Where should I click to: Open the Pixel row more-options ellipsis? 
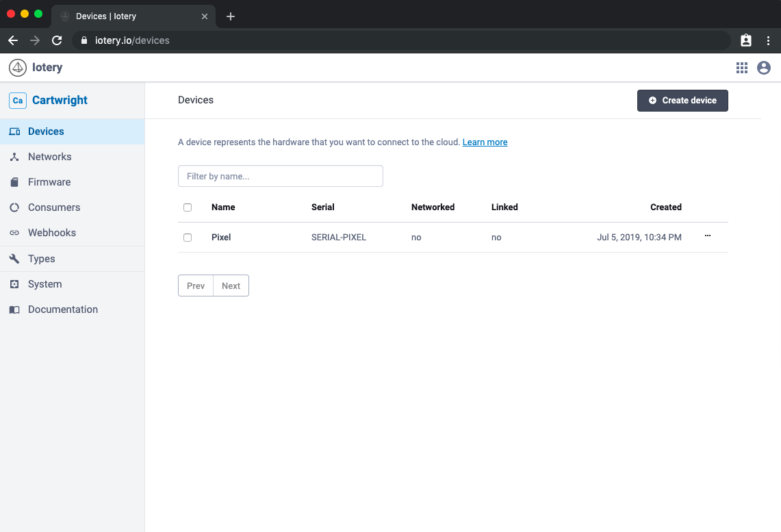707,236
